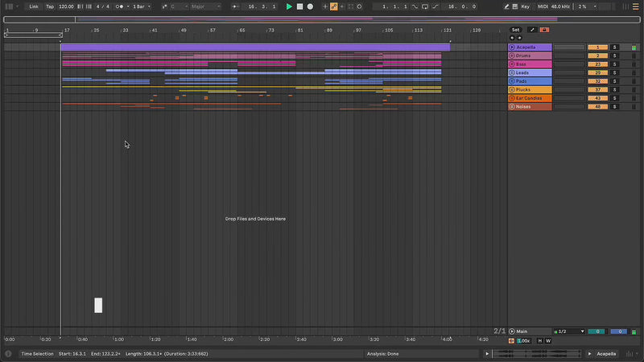Viewport: 644px width, 362px height.
Task: Click the Arrangement Record button
Action: tap(310, 6)
